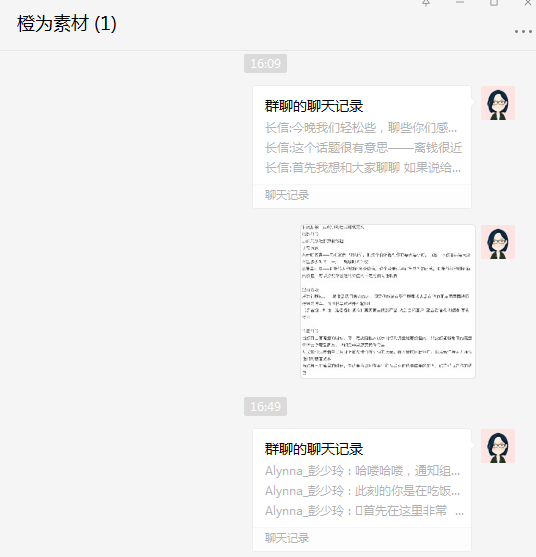Pin the chat window on top
The height and width of the screenshot is (557, 536).
(426, 3)
